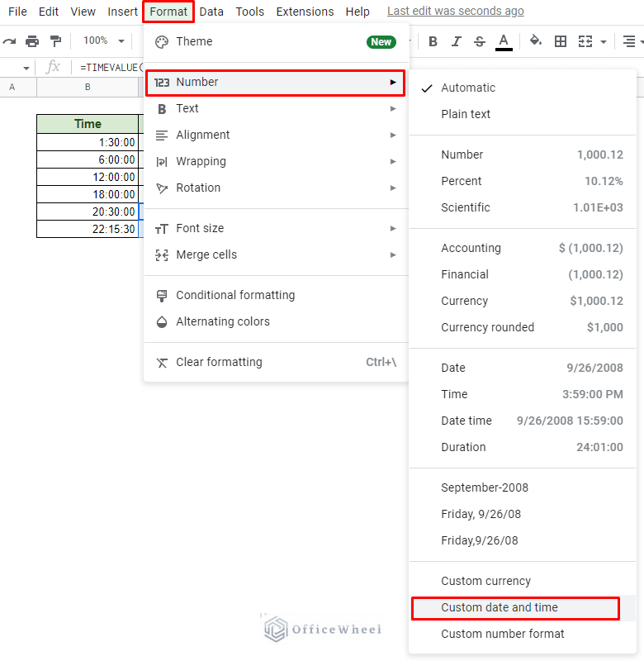Image resolution: width=644 pixels, height=661 pixels.
Task: Apply the Date time format
Action: point(523,421)
